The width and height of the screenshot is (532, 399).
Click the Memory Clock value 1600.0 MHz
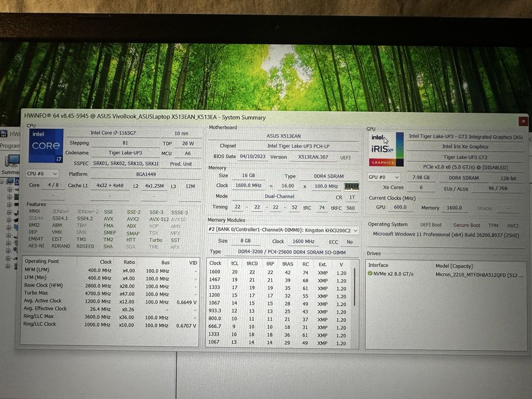[x=249, y=186]
